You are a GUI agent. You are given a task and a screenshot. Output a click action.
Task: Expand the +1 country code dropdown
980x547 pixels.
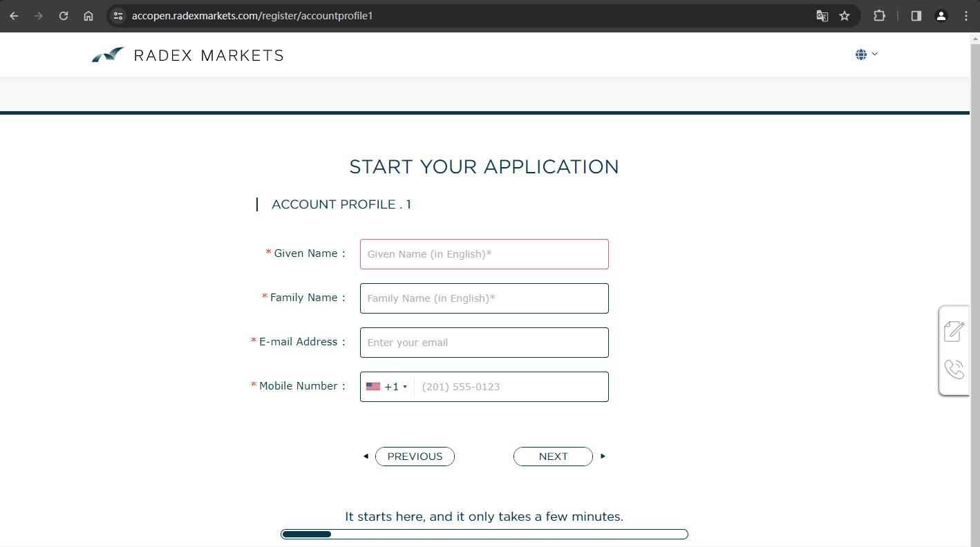click(x=387, y=387)
